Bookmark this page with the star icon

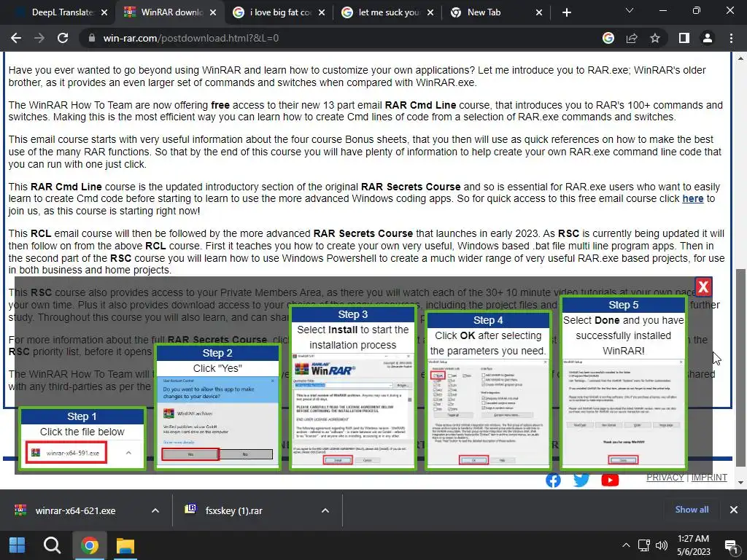click(655, 38)
